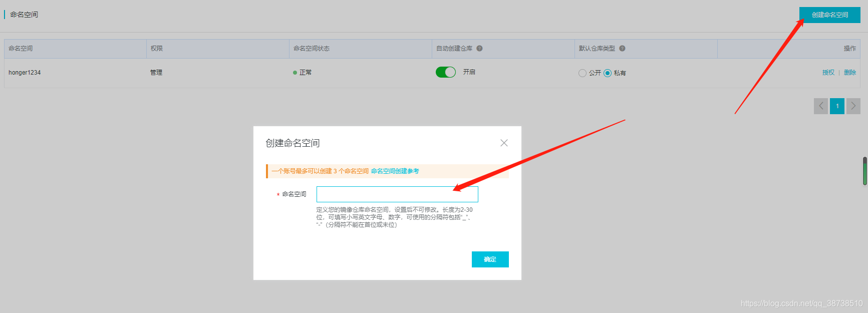Image resolution: width=868 pixels, height=313 pixels.
Task: Show help icon next to 默认仓库类型
Action: tap(622, 49)
